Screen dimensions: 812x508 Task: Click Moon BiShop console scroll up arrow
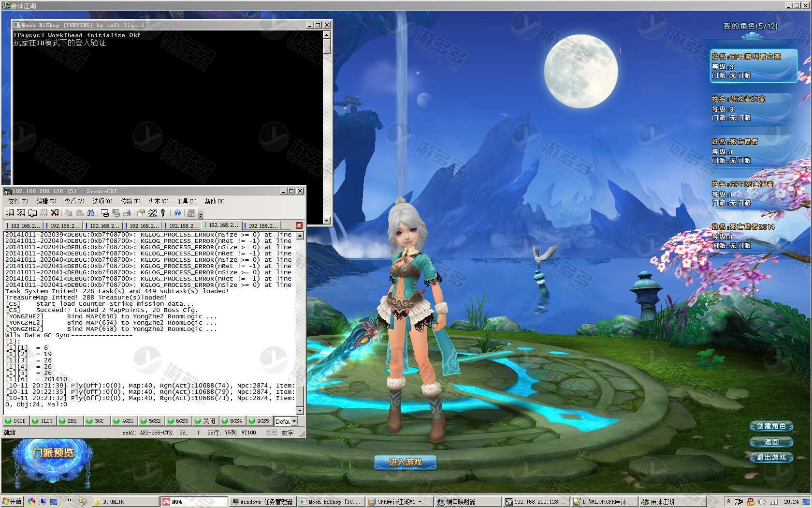tap(327, 35)
